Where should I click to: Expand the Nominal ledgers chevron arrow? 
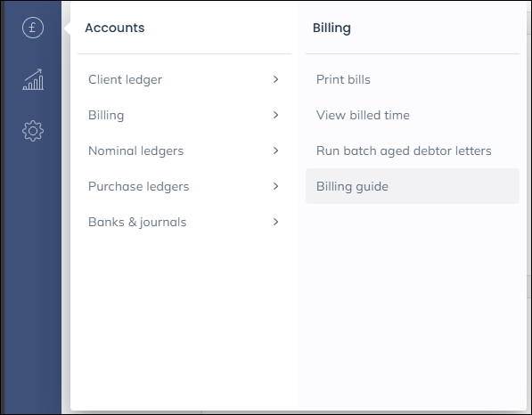[x=275, y=151]
